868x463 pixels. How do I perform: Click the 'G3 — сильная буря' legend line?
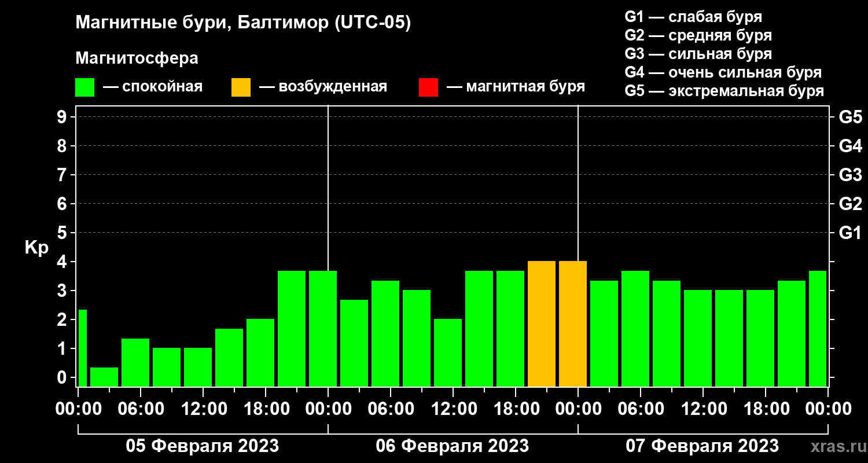coord(698,54)
